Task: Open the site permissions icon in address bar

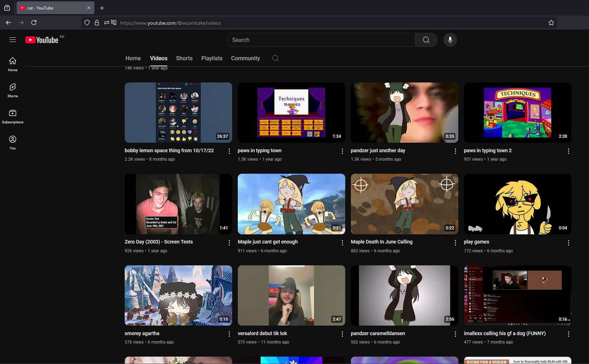Action: (107, 23)
